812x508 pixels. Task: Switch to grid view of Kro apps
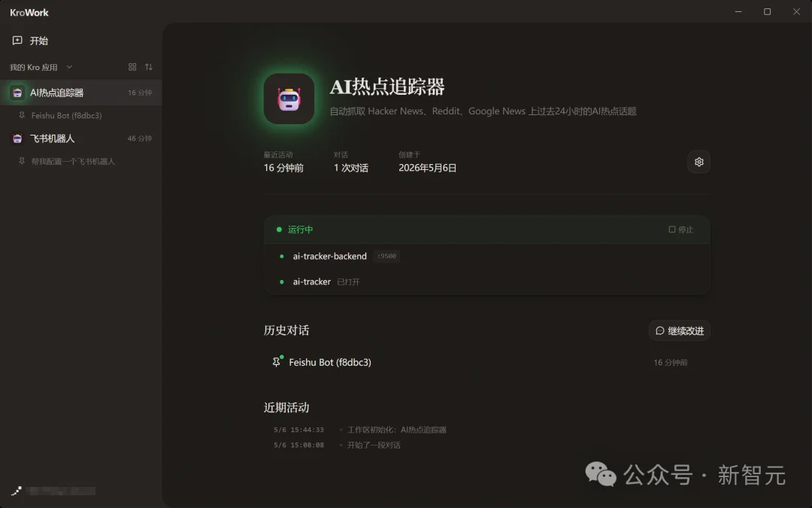click(x=132, y=67)
